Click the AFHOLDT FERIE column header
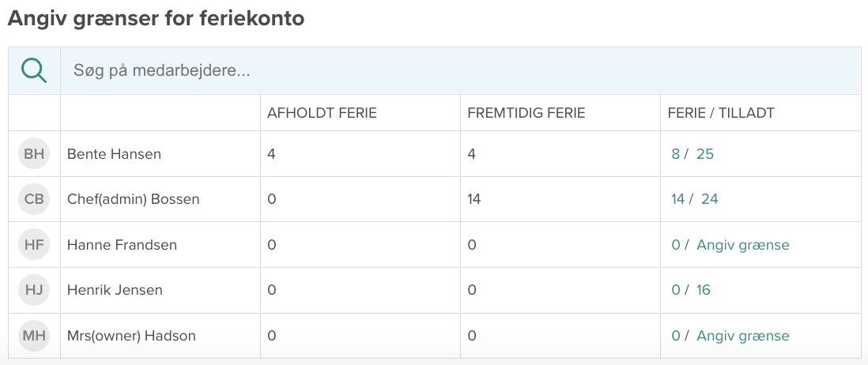 [x=322, y=113]
